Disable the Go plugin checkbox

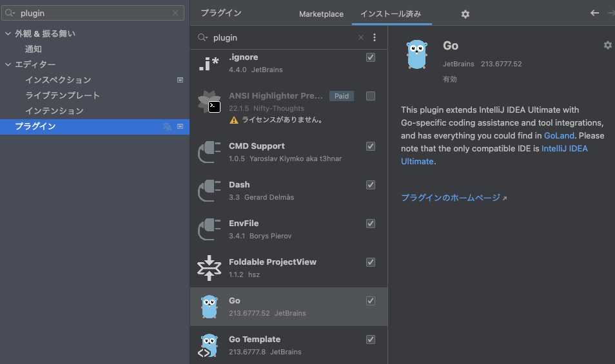(x=371, y=301)
